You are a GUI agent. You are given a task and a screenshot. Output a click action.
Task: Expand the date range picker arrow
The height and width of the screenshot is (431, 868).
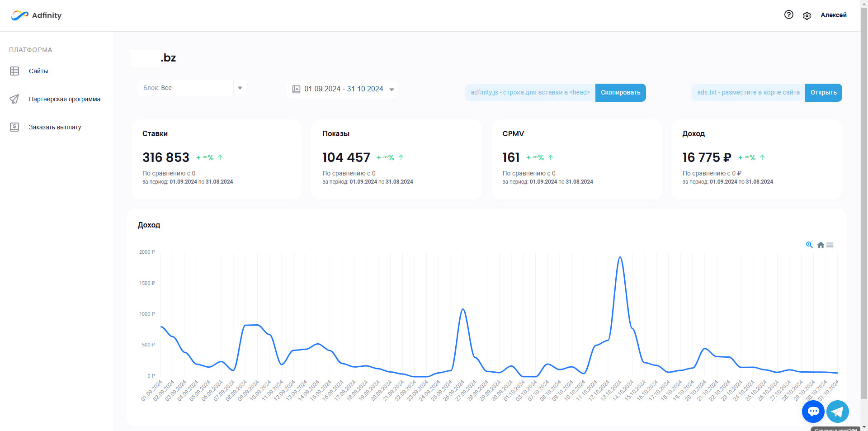tap(392, 90)
